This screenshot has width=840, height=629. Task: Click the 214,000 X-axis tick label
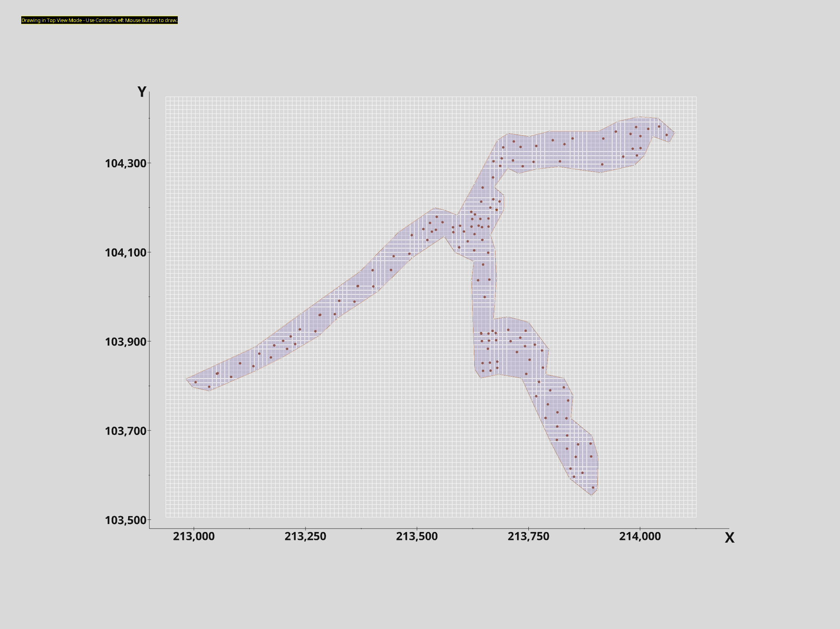click(640, 537)
